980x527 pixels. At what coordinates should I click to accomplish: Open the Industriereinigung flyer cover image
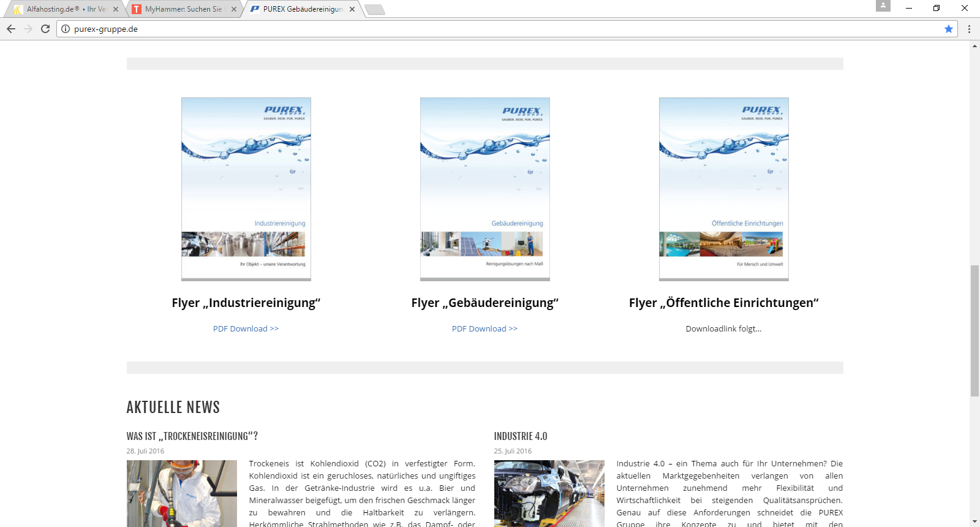246,189
